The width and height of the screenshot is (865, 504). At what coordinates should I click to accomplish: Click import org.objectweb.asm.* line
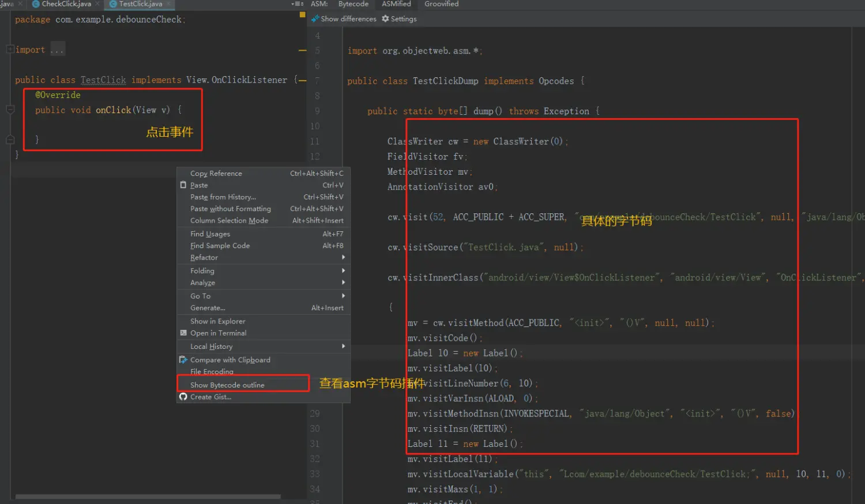[415, 51]
